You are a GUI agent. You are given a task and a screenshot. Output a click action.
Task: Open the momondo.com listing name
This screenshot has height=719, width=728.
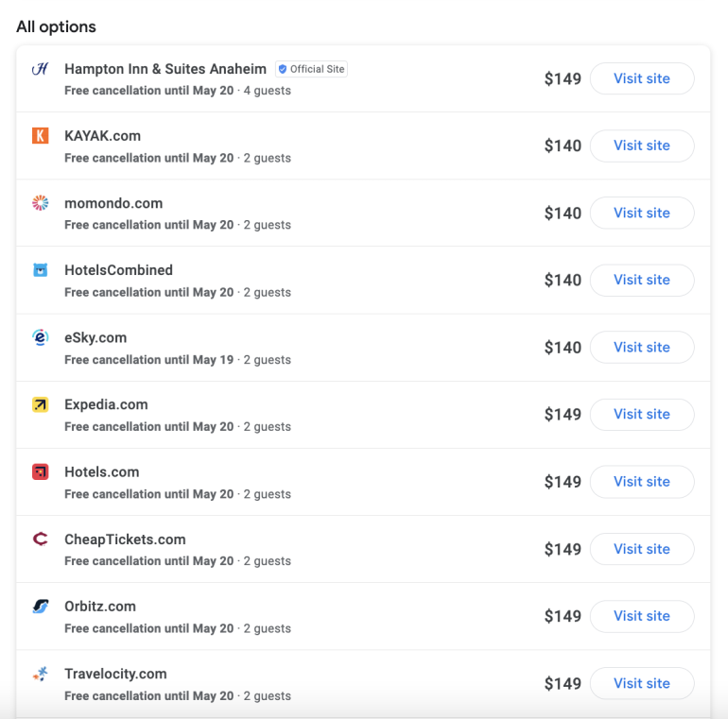113,203
